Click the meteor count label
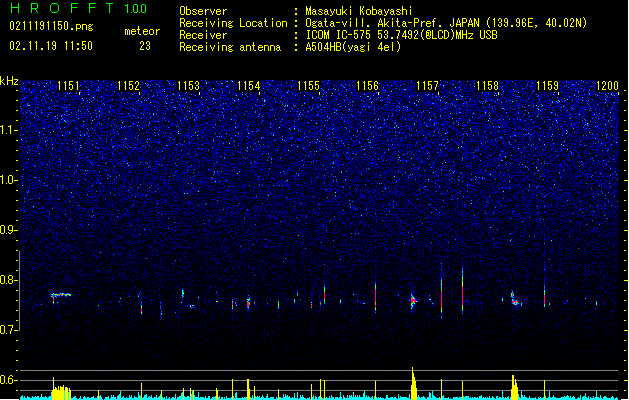629x400 pixels. coord(142,31)
